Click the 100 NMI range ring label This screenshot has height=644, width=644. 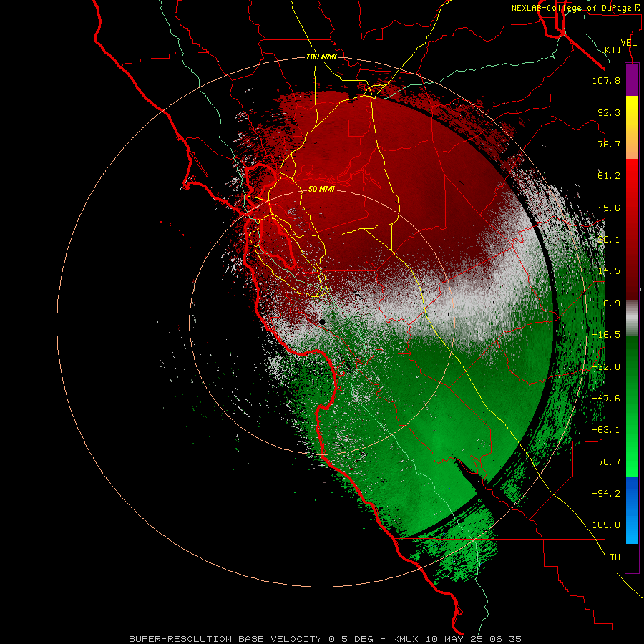point(321,57)
